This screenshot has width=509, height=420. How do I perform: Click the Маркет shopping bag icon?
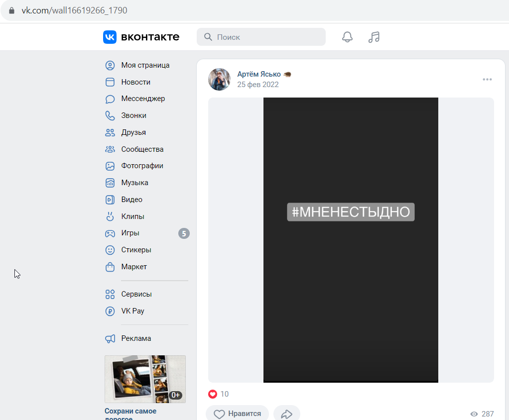[x=110, y=267]
